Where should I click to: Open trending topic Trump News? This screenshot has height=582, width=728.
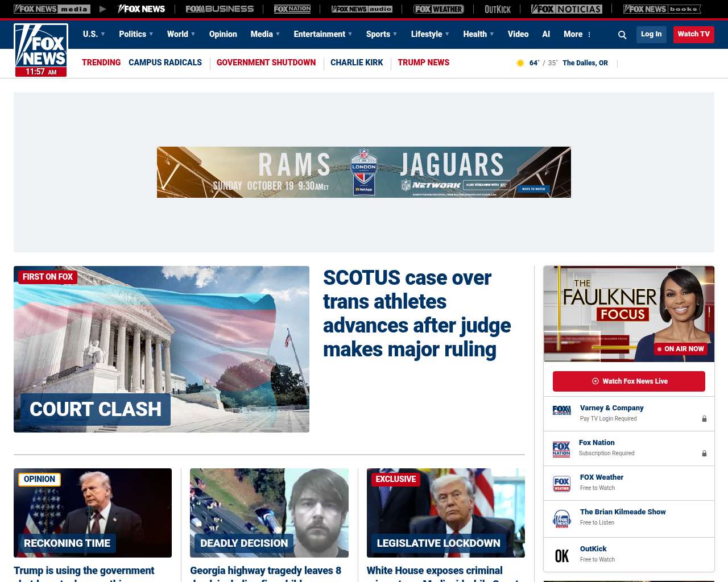[x=424, y=63]
